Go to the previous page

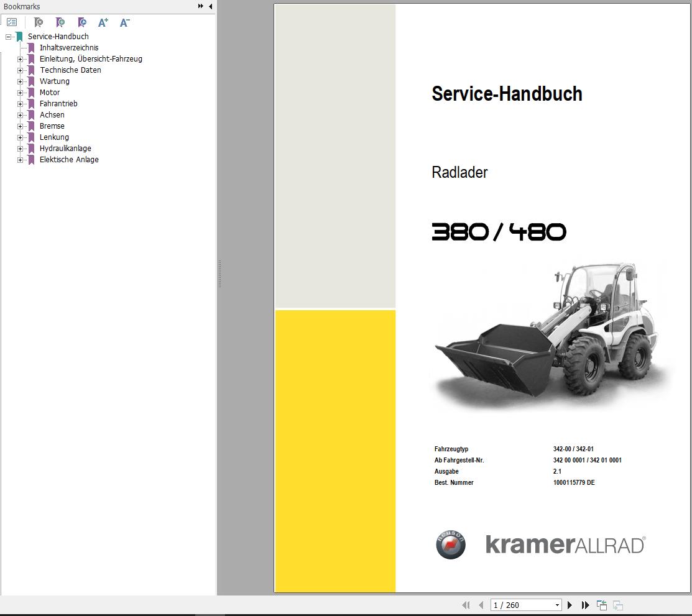(481, 605)
